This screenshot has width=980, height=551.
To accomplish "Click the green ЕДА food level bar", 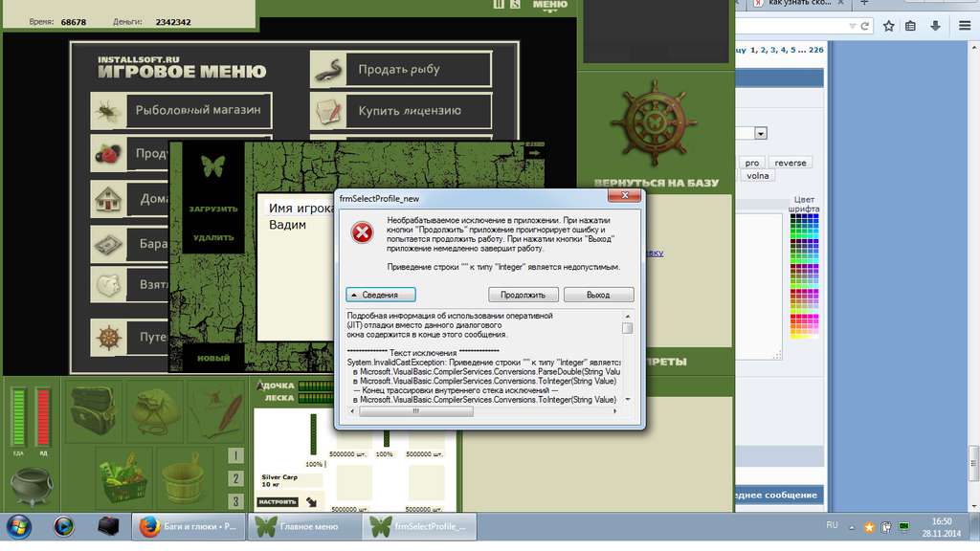I will pos(19,417).
